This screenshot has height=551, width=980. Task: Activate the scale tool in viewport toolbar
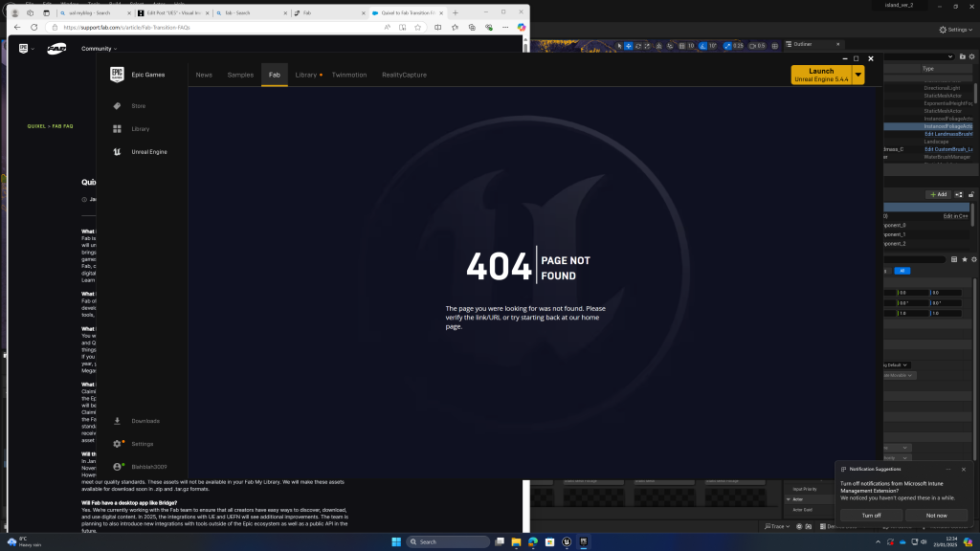coord(648,46)
